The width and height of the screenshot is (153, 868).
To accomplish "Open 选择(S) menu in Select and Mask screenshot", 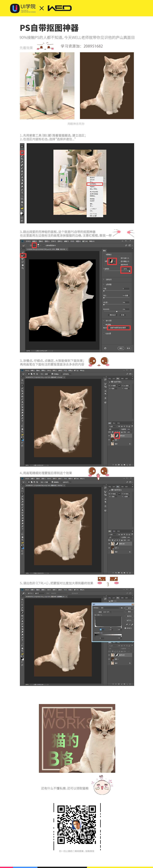I will pos(60,241).
